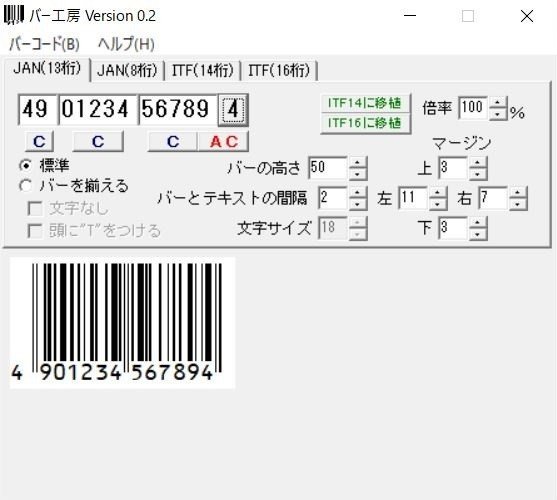
Task: Increase the 上 margin with the up arrow
Action: click(478, 162)
